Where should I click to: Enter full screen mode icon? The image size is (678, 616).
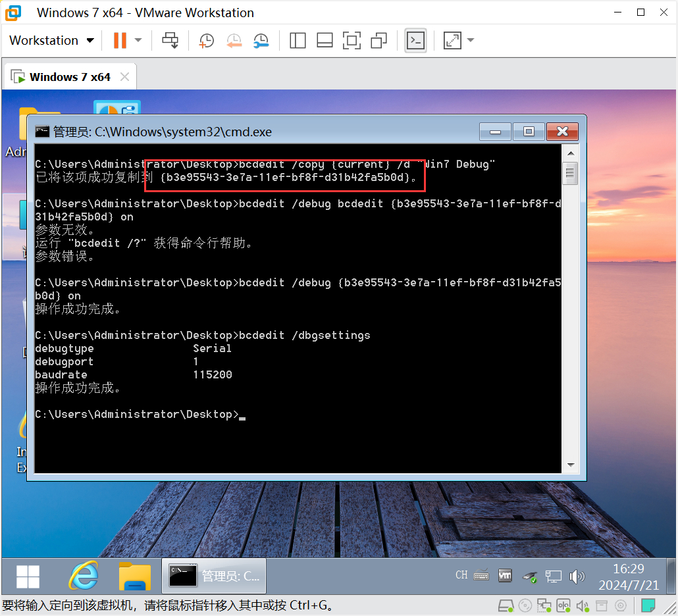(352, 40)
